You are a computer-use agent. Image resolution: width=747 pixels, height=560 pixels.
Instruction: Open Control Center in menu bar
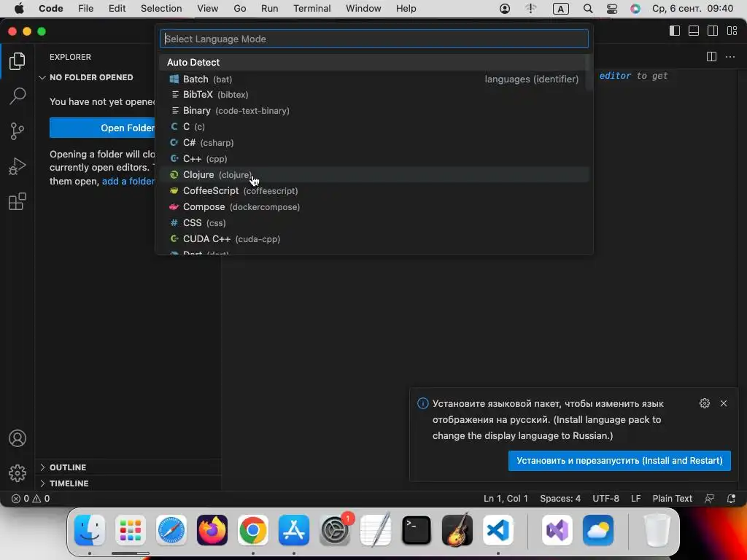[x=612, y=9]
